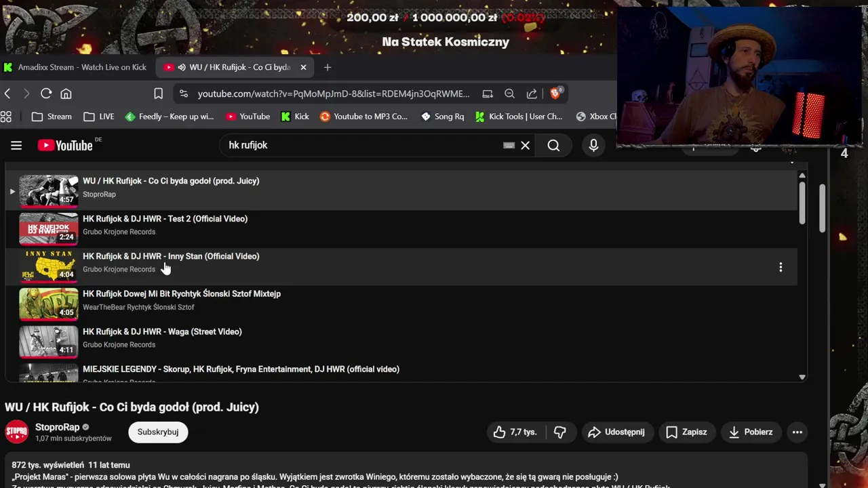The image size is (868, 488).
Task: Bookmark this page via the bookmark icon
Action: tap(158, 94)
